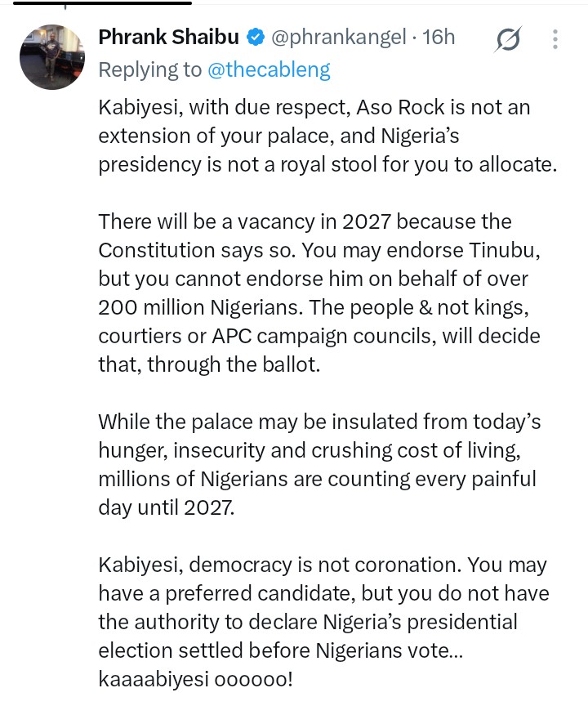Click the dark bar at the top
This screenshot has height=706, width=588.
tap(103, 2)
